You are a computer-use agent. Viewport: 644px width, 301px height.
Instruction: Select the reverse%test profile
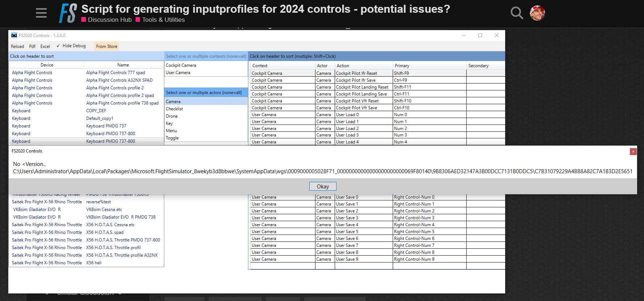[99, 202]
